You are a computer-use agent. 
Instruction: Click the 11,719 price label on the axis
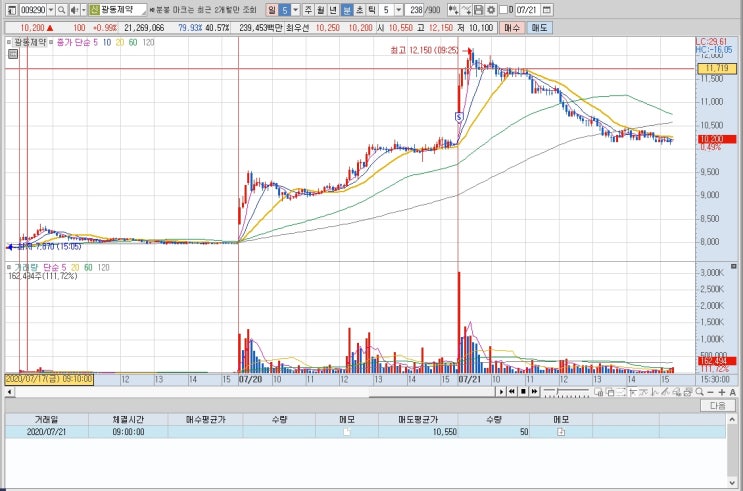[717, 69]
